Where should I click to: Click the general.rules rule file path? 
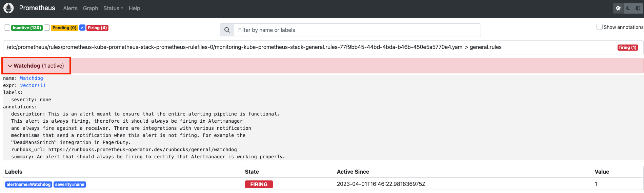pyautogui.click(x=254, y=47)
